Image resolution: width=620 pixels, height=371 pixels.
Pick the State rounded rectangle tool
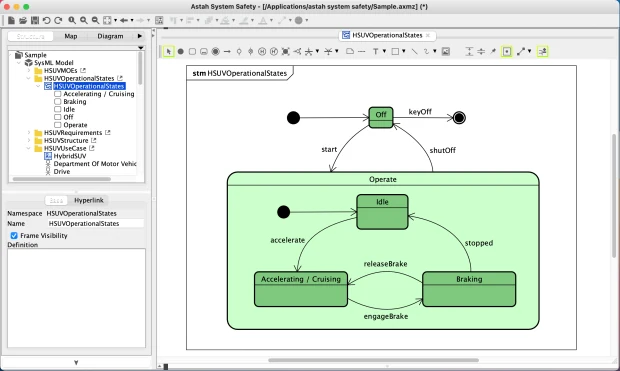coord(192,51)
